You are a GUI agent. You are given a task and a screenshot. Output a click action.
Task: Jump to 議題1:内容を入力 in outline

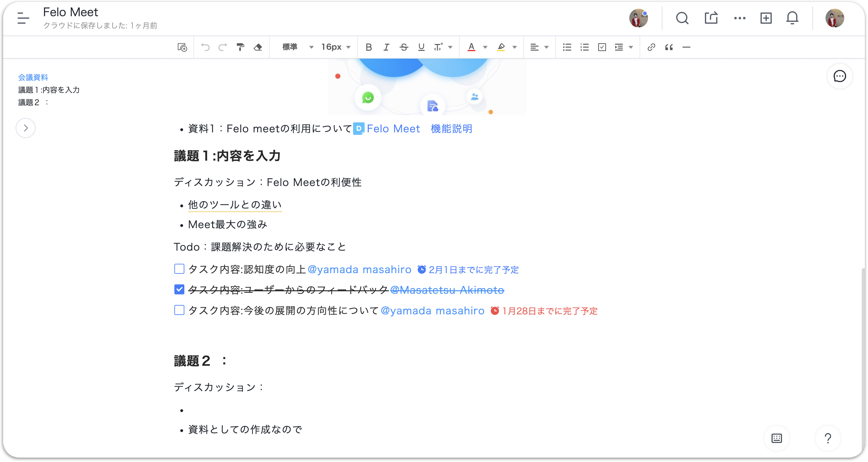49,90
